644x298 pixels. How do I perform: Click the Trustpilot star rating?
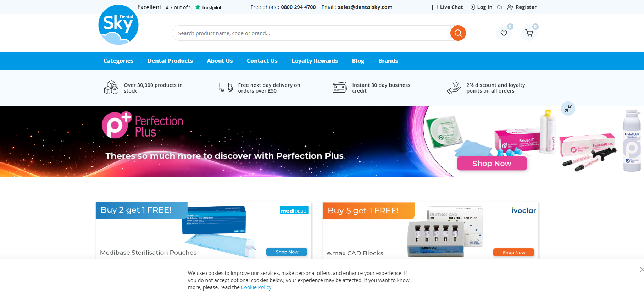pyautogui.click(x=208, y=7)
